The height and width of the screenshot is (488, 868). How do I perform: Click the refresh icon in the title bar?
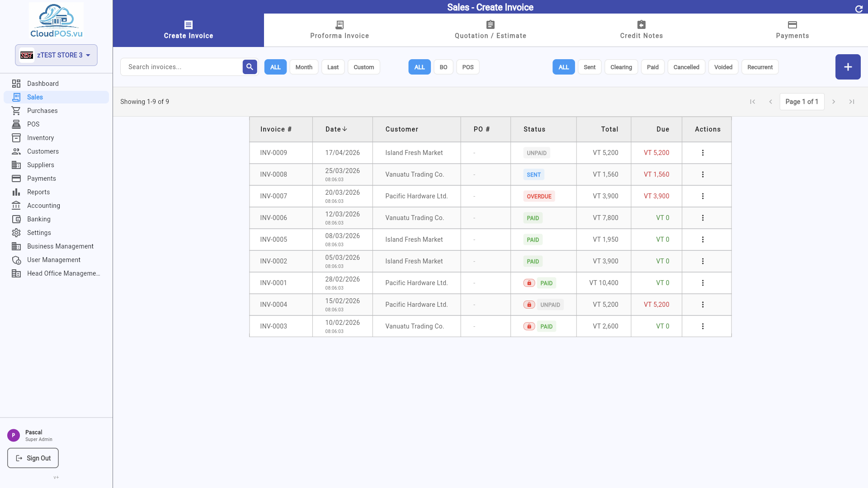(859, 9)
